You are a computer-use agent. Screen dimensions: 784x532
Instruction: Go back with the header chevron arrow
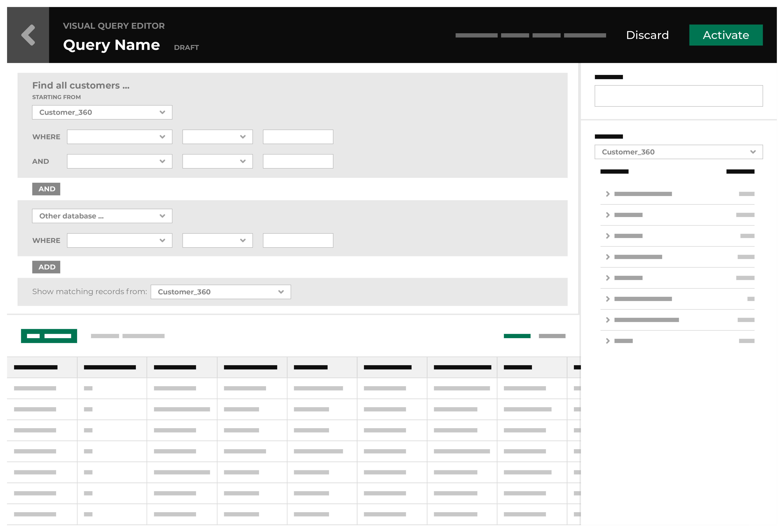(x=28, y=35)
